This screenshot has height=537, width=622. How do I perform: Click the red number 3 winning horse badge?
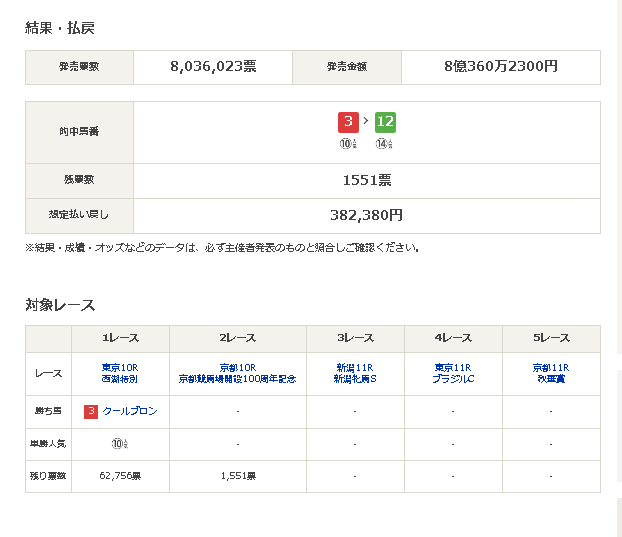coord(348,122)
